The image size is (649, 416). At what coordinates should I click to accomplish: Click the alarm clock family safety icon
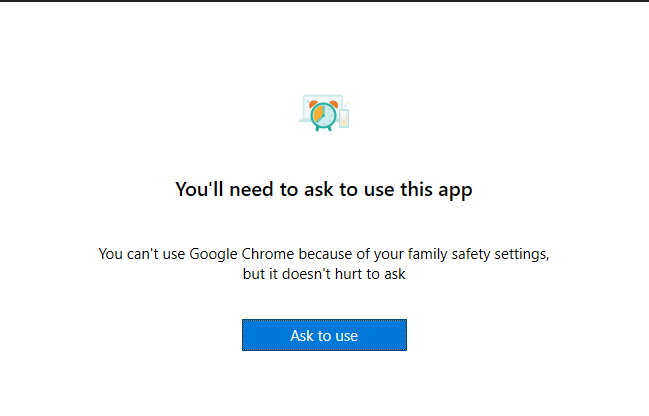[x=324, y=113]
